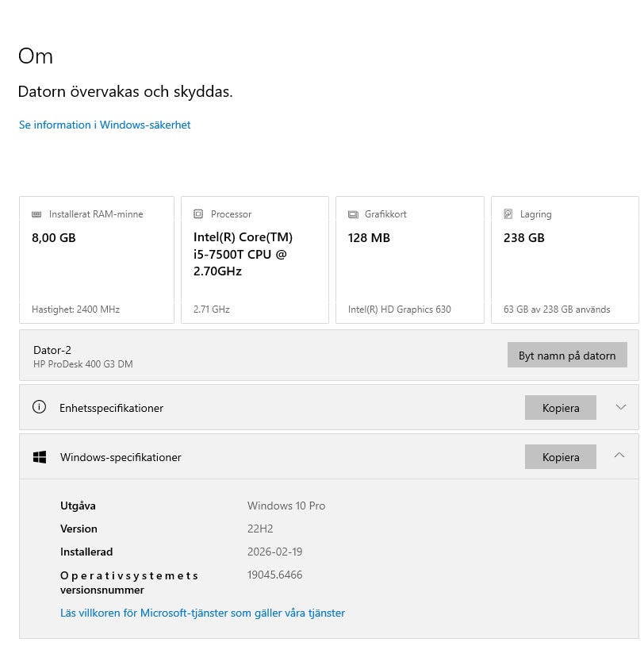The width and height of the screenshot is (644, 646).
Task: Click the Operativsystemets versionsnummer label
Action: 129,583
